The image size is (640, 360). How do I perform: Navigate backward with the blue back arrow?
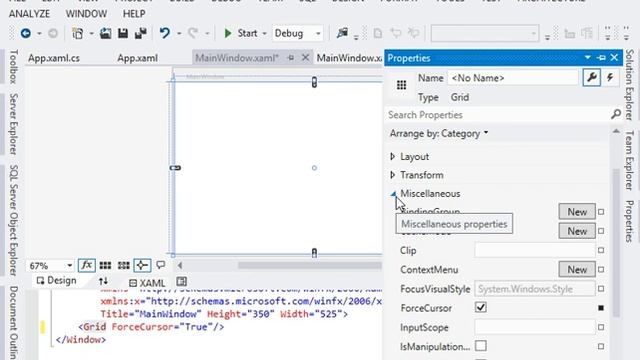click(25, 33)
